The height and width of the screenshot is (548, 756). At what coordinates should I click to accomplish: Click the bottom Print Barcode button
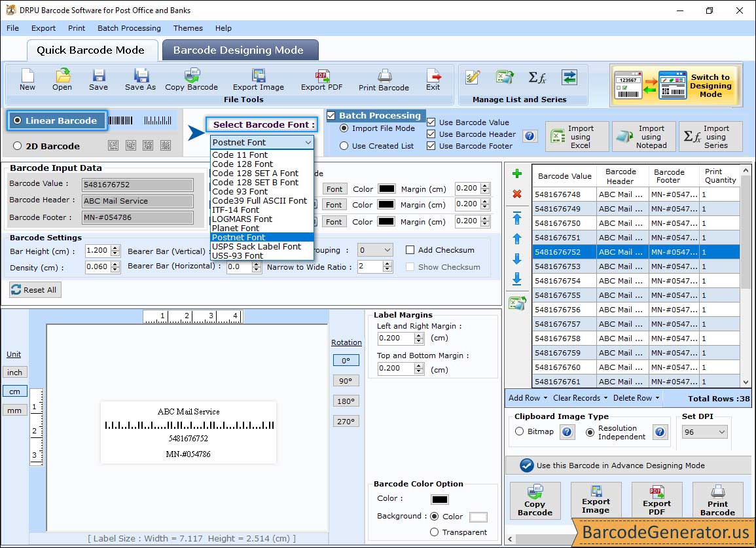(717, 501)
